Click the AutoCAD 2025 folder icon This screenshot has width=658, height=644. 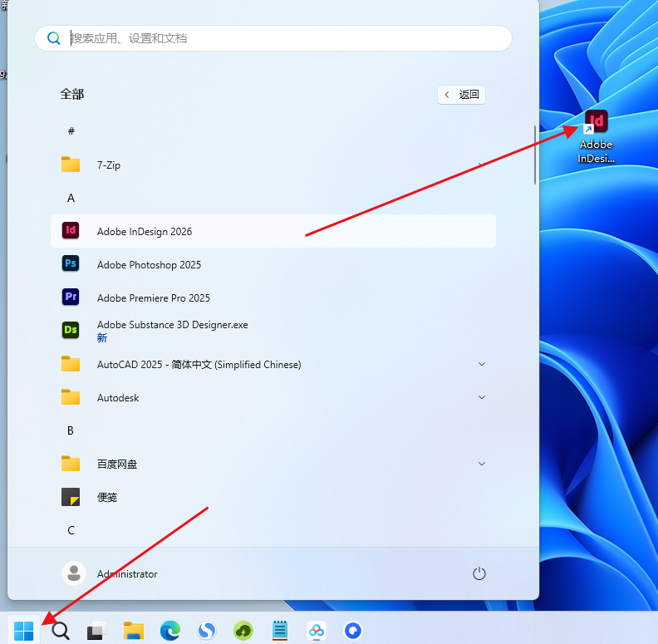[x=71, y=364]
